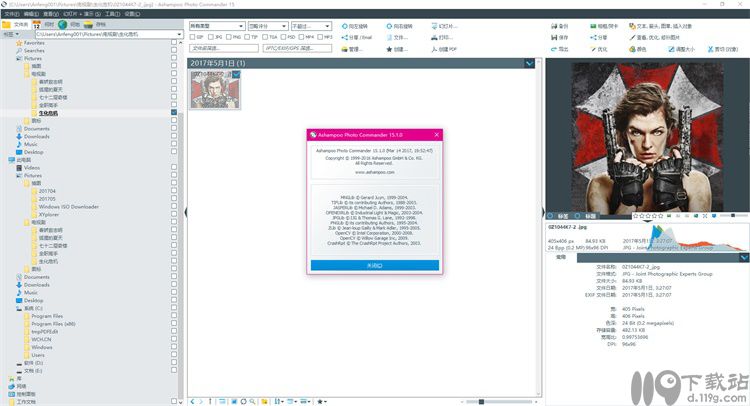Image resolution: width=750 pixels, height=406 pixels.
Task: Adjust the thumbnail size slider at bottom
Action: [x=481, y=402]
